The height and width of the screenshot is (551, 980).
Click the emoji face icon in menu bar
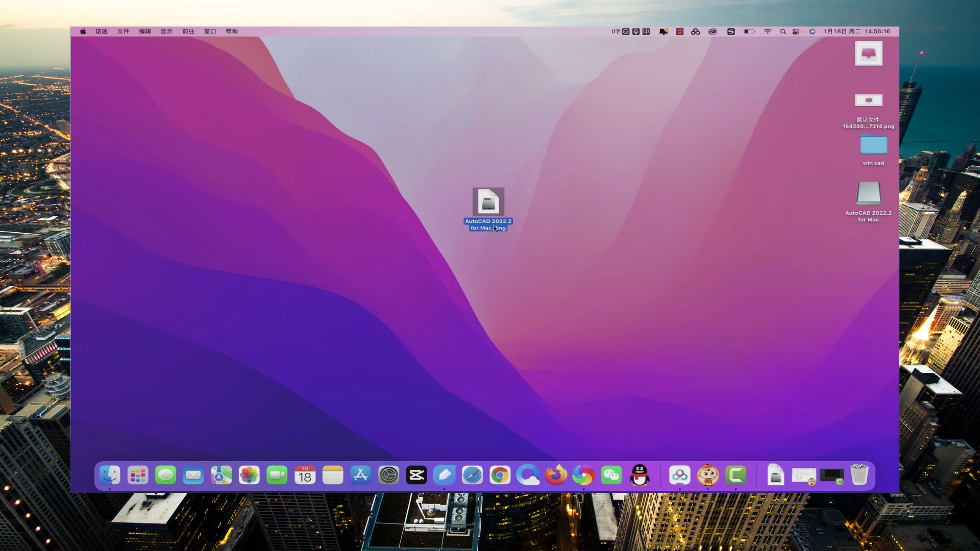(626, 32)
